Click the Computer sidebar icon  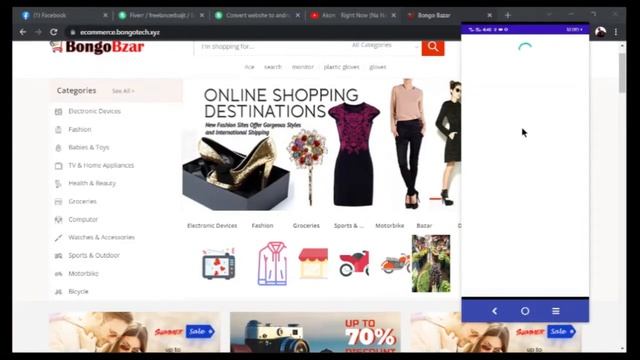pos(58,220)
